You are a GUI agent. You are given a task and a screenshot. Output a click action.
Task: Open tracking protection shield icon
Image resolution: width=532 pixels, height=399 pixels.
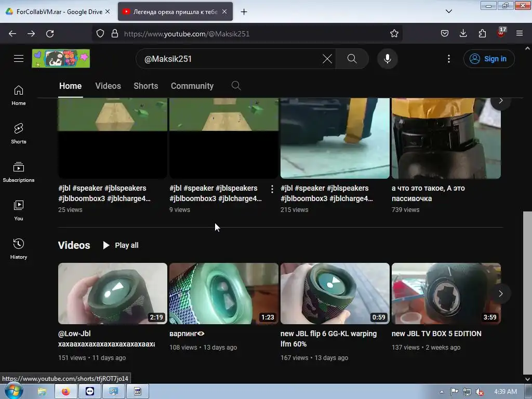pos(100,34)
